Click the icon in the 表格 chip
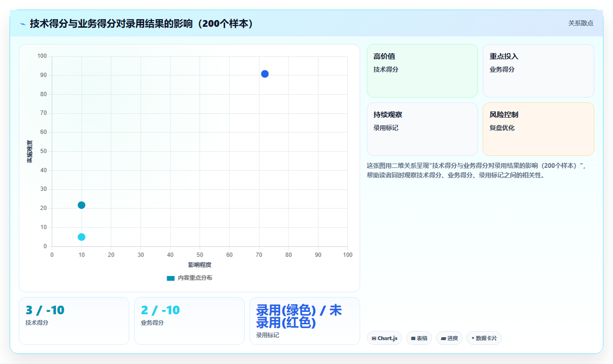The height and width of the screenshot is (364, 613). tap(413, 339)
